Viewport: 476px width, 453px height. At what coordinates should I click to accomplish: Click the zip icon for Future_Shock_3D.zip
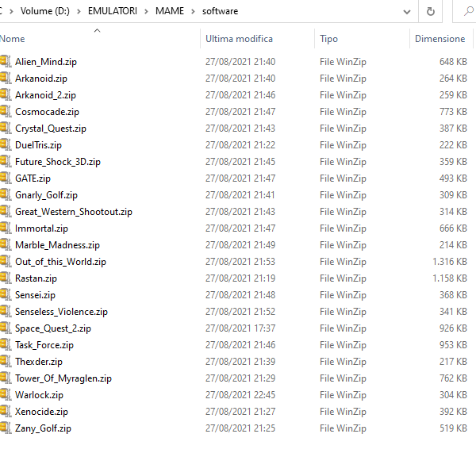tap(6, 161)
